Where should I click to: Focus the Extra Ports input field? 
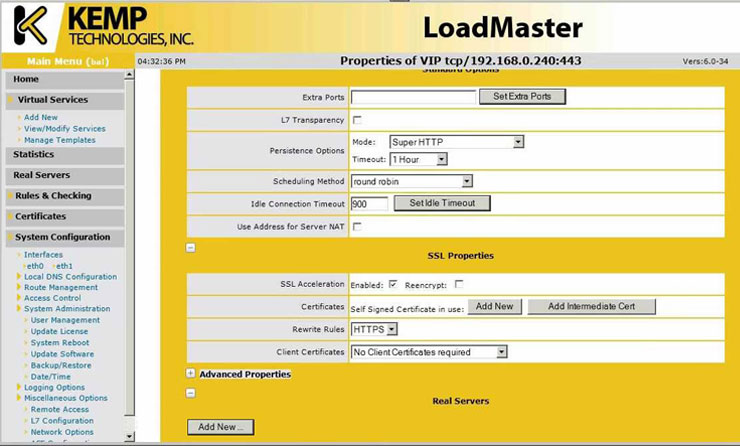[x=413, y=97]
